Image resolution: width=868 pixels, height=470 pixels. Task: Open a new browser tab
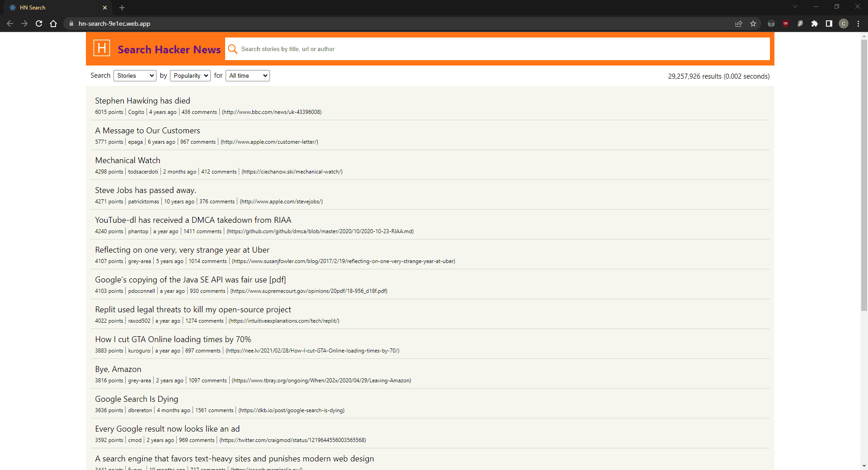[x=122, y=8]
